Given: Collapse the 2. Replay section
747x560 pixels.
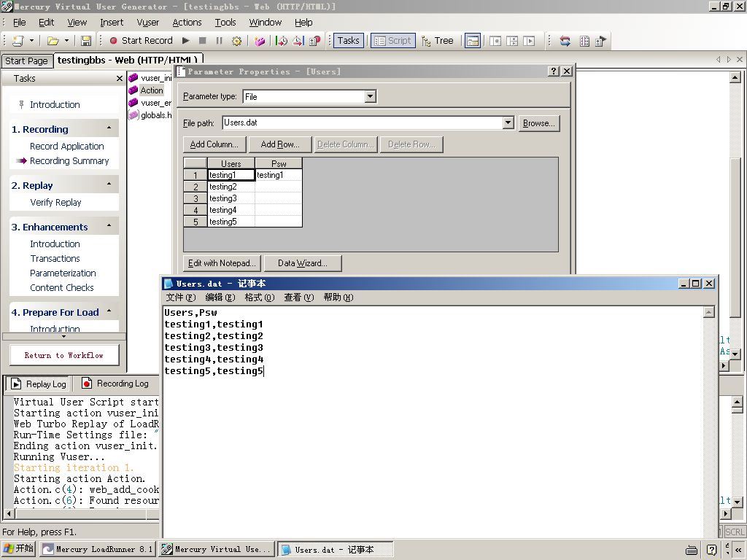Looking at the screenshot, I should pos(109,184).
